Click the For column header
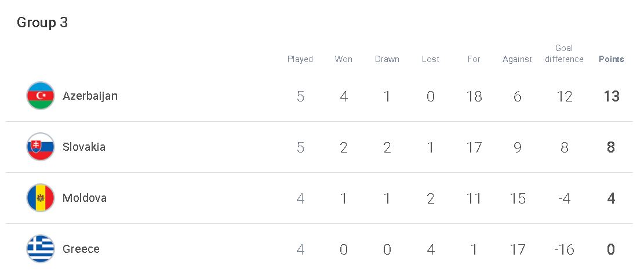This screenshot has height=279, width=644. point(474,59)
